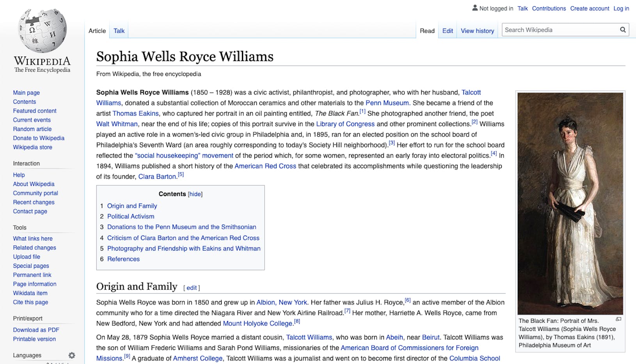
Task: Select the Article tab
Action: pyautogui.click(x=96, y=30)
